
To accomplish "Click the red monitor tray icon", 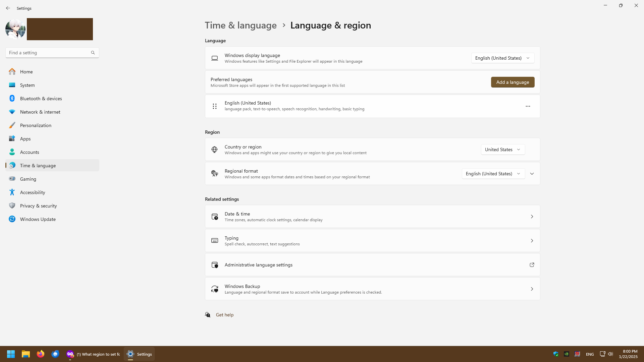I will pos(577,354).
